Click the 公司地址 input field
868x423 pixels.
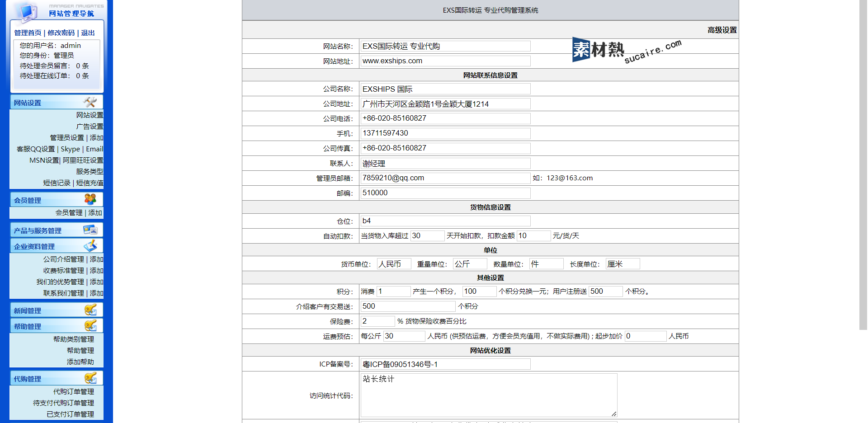click(445, 104)
